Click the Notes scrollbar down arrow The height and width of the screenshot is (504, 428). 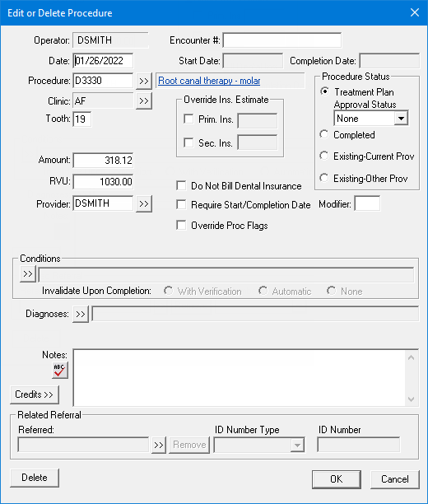411,399
